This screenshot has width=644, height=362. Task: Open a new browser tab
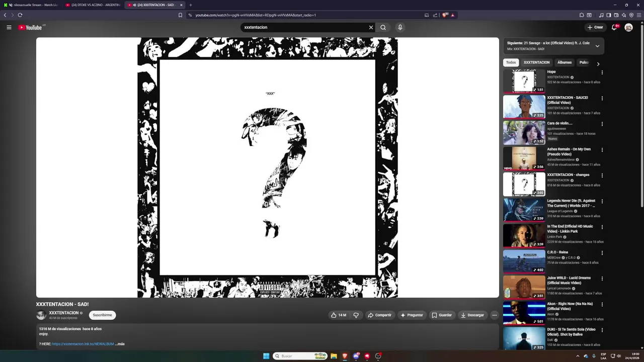(x=191, y=5)
